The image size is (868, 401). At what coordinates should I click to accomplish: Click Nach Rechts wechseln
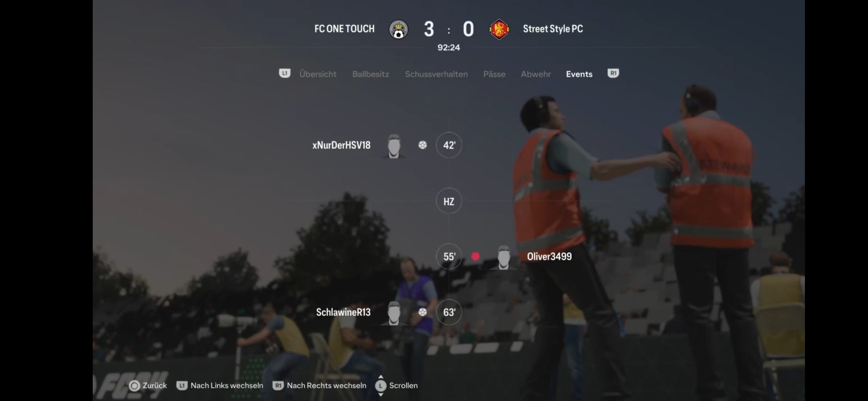(x=319, y=385)
